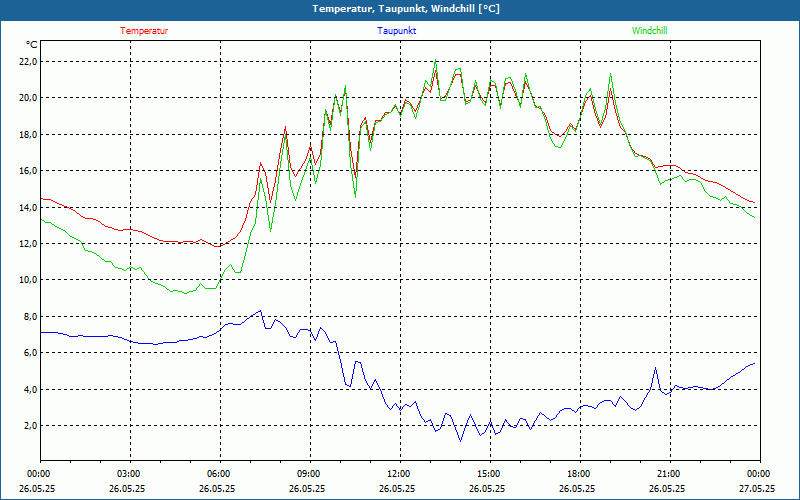Select the red Temperatur legend label

(x=144, y=31)
